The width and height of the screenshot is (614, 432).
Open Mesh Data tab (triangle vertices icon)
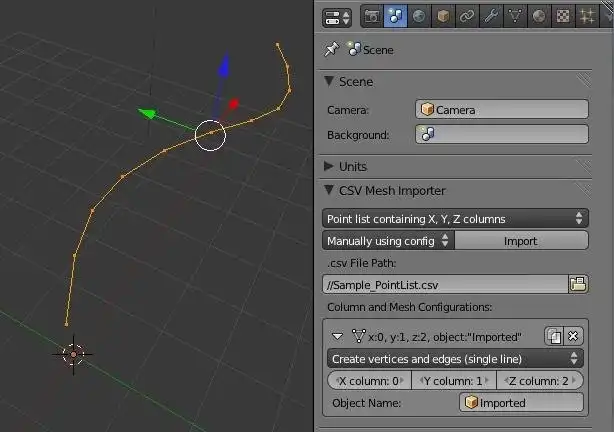pos(515,16)
